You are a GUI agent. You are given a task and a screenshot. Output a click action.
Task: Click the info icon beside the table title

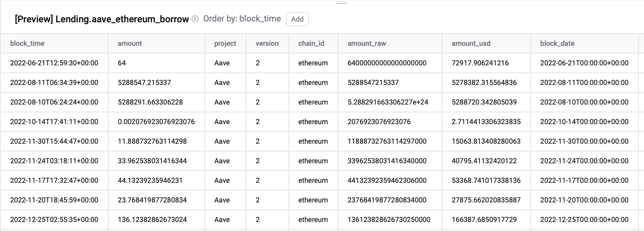pyautogui.click(x=195, y=19)
